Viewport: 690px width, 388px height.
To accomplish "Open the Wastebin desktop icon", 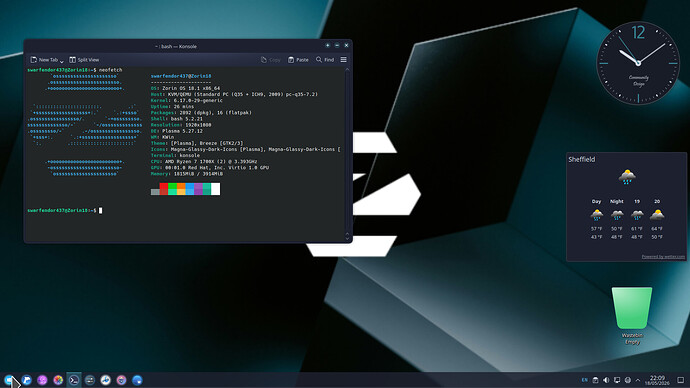I will tap(632, 315).
